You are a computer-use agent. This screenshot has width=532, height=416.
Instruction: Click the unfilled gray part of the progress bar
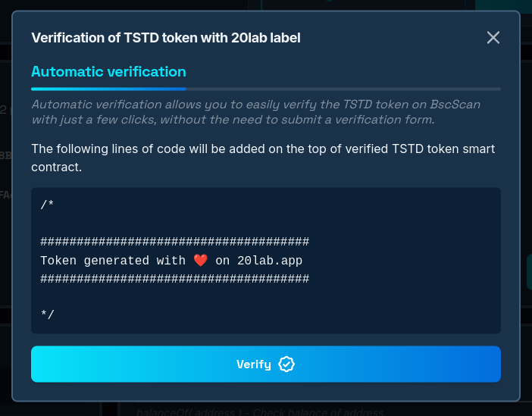tap(341, 89)
